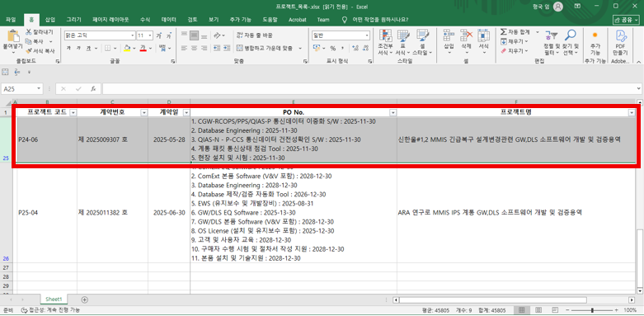Image resolution: width=644 pixels, height=316 pixels.
Task: Click the Create PDF (PDF 만들기) Adobe icon
Action: 620,36
